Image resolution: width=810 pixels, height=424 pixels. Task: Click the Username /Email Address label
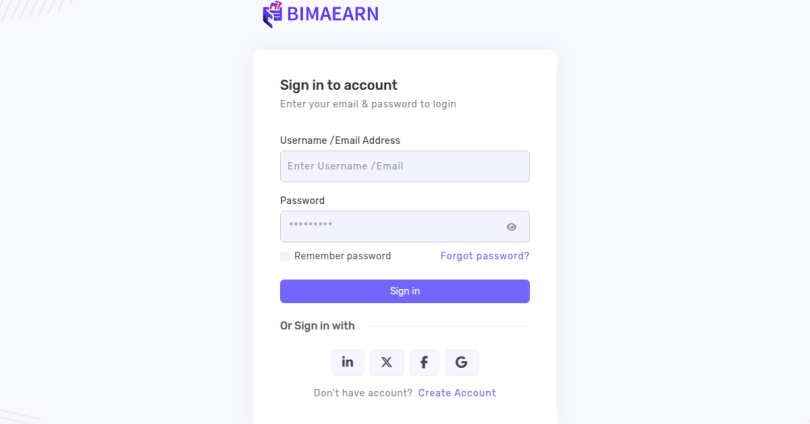[340, 140]
